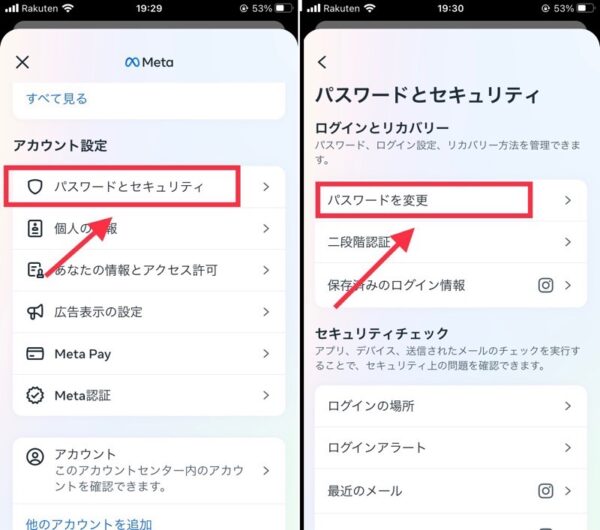
Task: Tap the shield icon beside パスワードとセキュリティ
Action: click(35, 187)
